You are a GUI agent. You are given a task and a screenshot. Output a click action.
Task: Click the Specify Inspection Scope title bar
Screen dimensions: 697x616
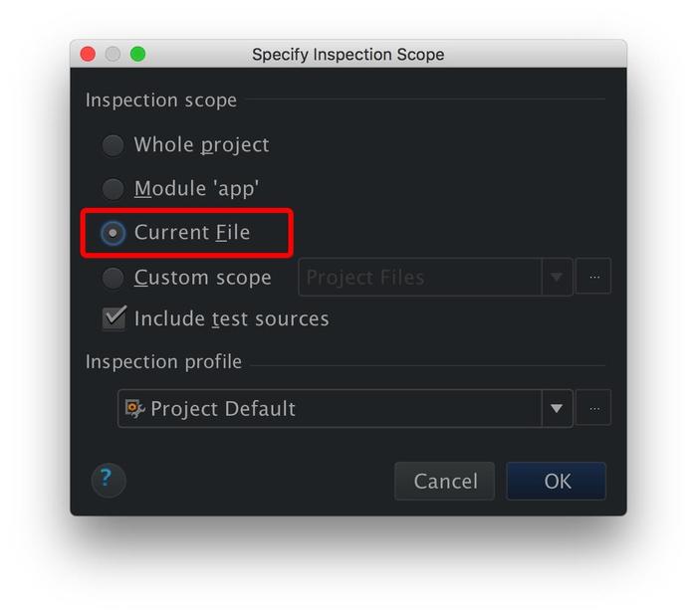pos(348,54)
